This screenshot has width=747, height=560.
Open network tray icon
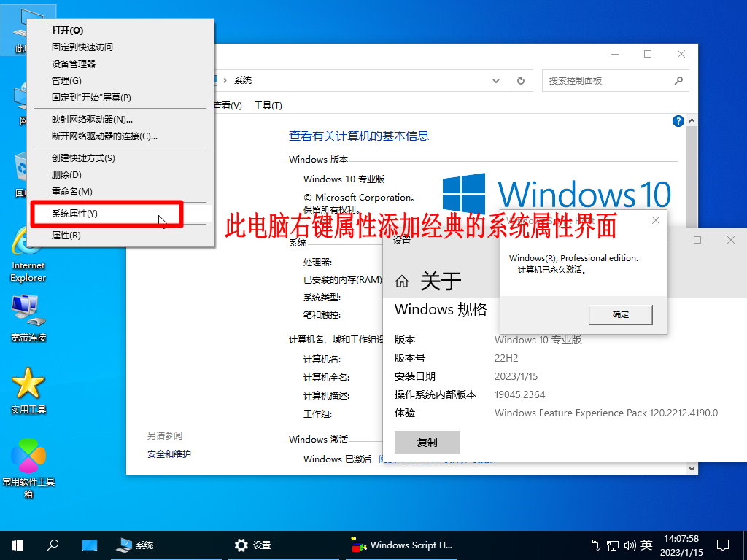[x=612, y=545]
